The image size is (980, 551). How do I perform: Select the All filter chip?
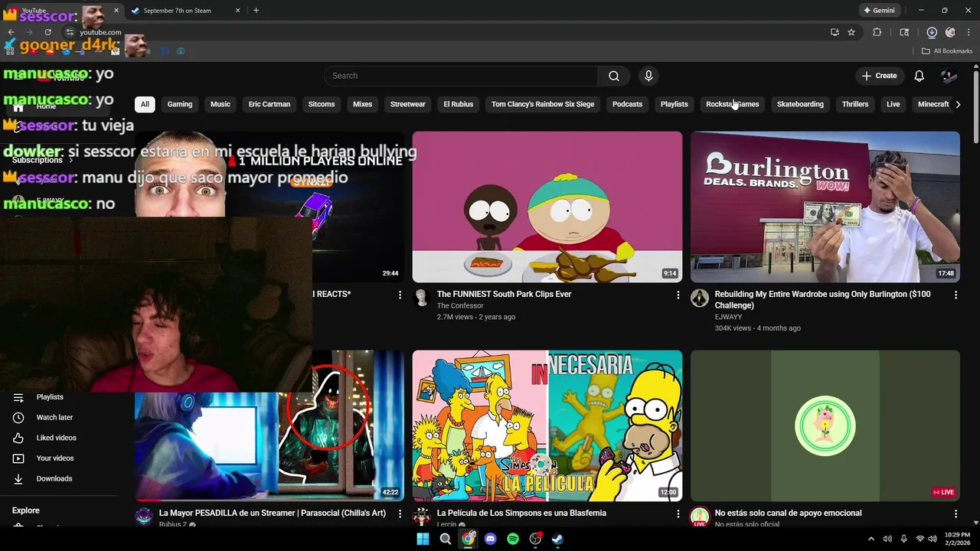pyautogui.click(x=145, y=104)
